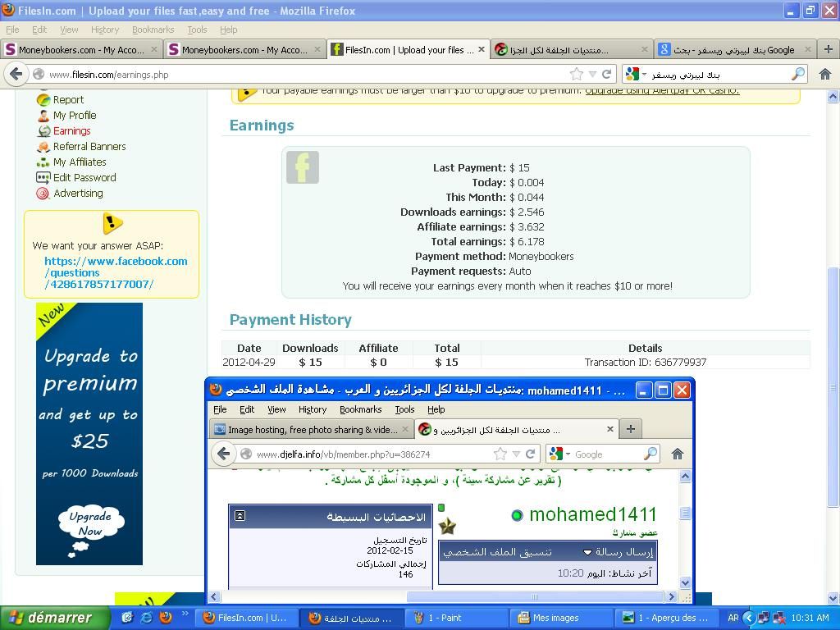The image size is (840, 630).
Task: Click show desktop quick launch icon
Action: [127, 617]
